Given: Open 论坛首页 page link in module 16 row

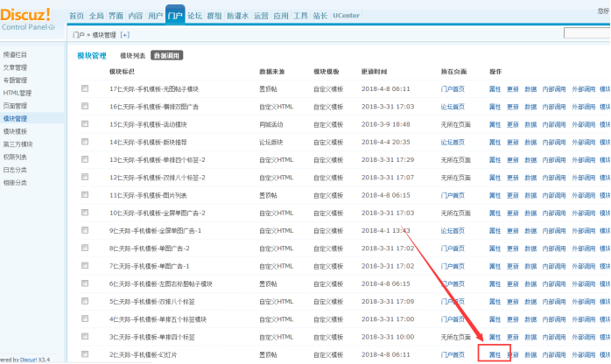Looking at the screenshot, I should click(x=453, y=107).
